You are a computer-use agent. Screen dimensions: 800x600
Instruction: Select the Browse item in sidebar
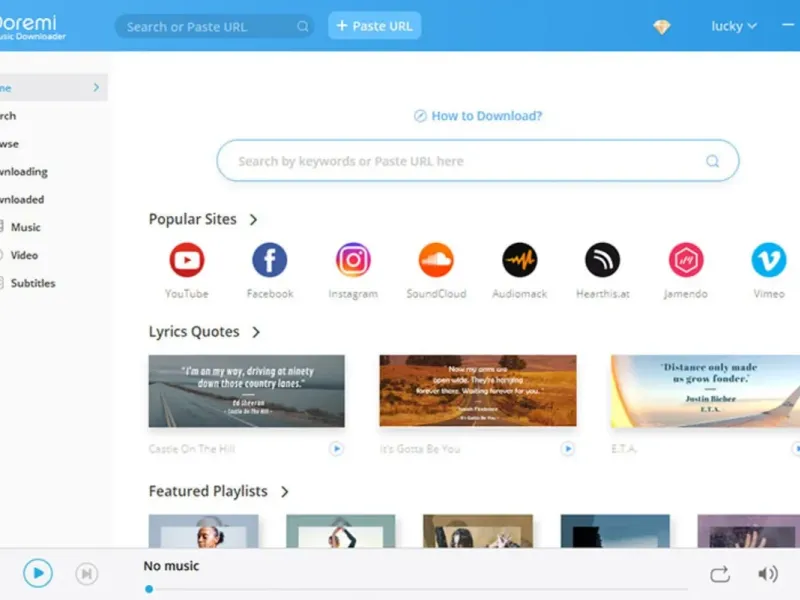(x=9, y=144)
